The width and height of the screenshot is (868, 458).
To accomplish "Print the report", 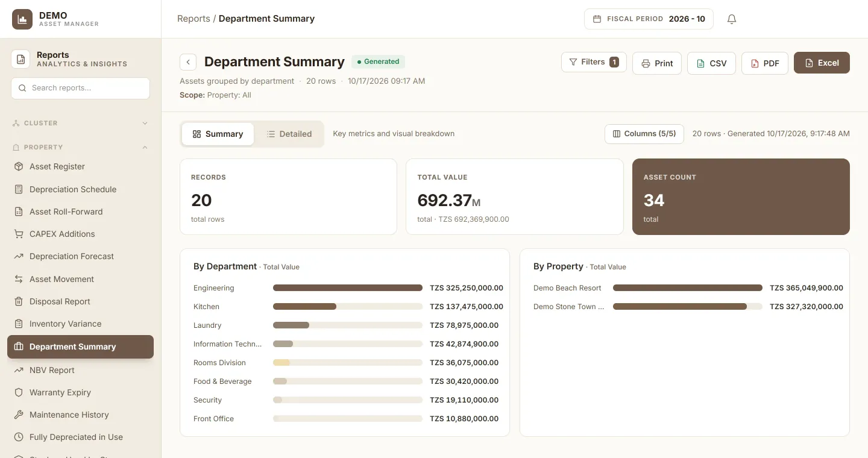I will [x=657, y=63].
